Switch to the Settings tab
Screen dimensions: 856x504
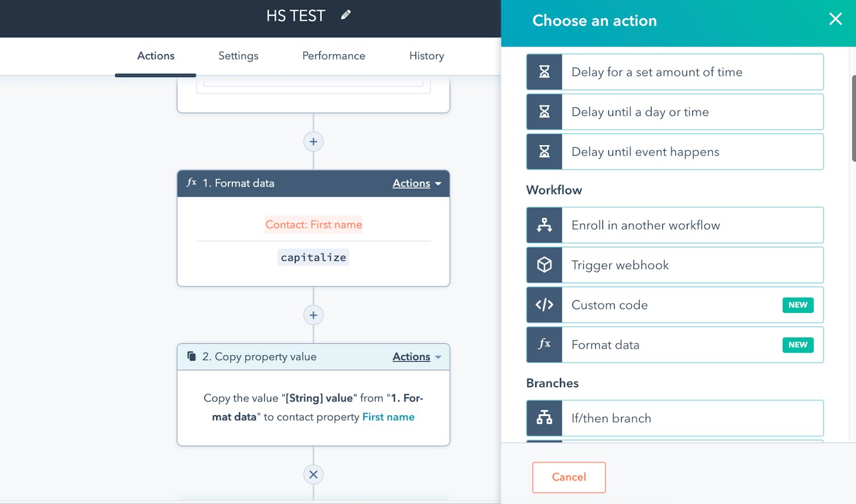click(238, 56)
